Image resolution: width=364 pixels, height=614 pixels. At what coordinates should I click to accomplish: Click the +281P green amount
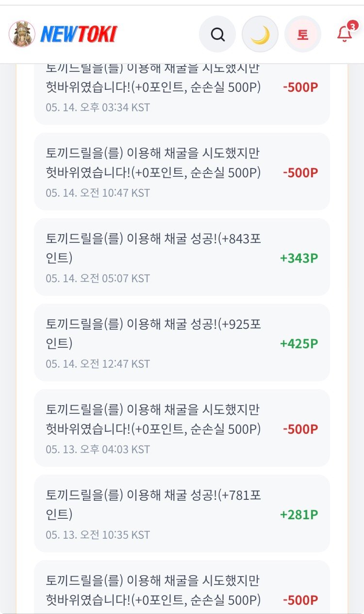299,514
